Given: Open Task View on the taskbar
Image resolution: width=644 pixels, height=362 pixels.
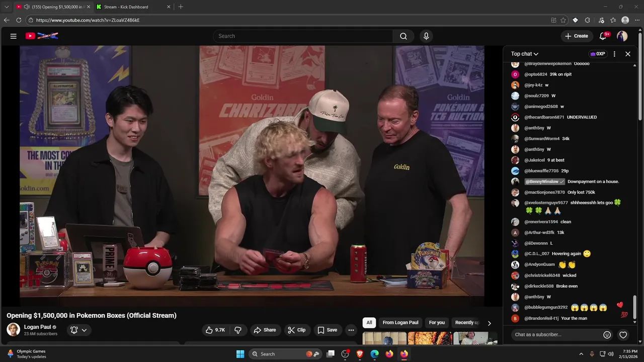Looking at the screenshot, I should pos(331,354).
